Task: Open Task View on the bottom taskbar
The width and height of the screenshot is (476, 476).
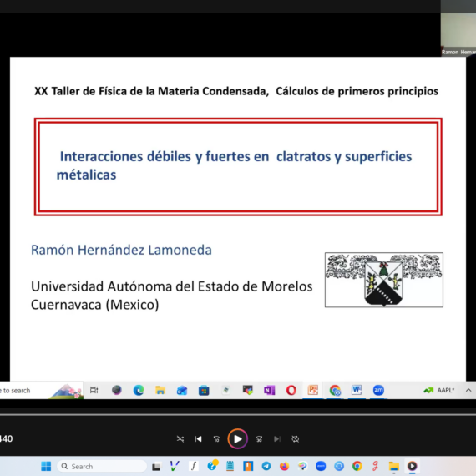Action: click(x=156, y=466)
